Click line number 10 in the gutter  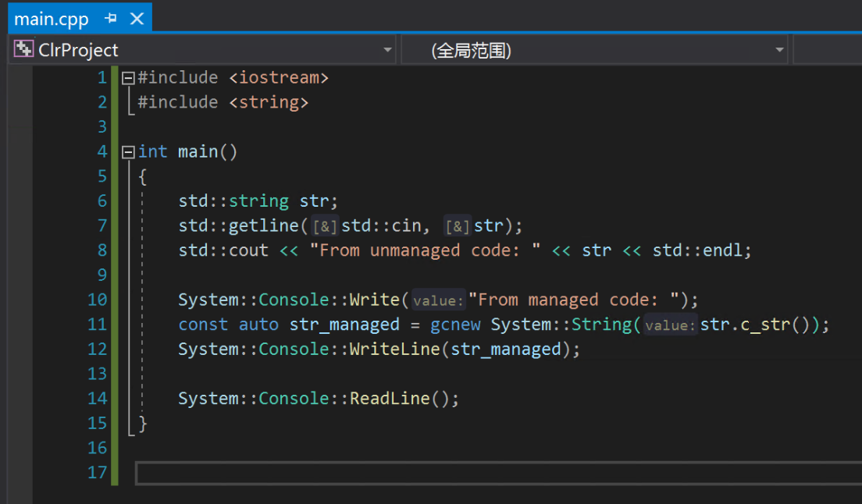pyautogui.click(x=97, y=300)
